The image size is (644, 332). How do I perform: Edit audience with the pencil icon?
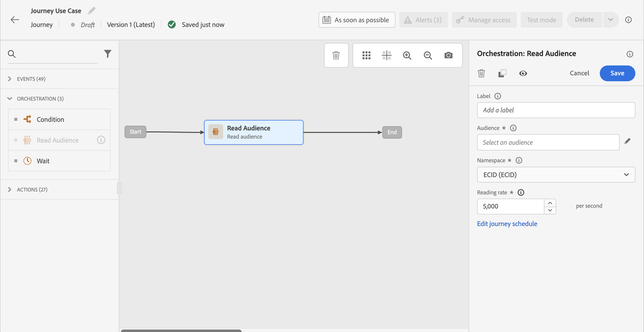coord(627,141)
